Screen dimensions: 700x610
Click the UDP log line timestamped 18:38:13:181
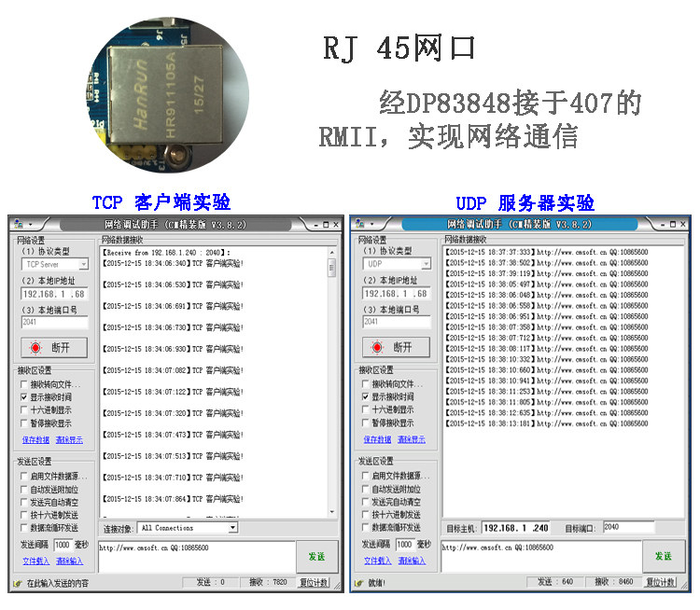tap(547, 423)
